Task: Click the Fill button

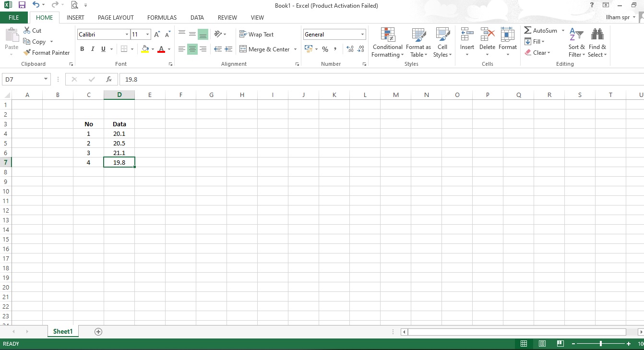Action: (x=534, y=41)
